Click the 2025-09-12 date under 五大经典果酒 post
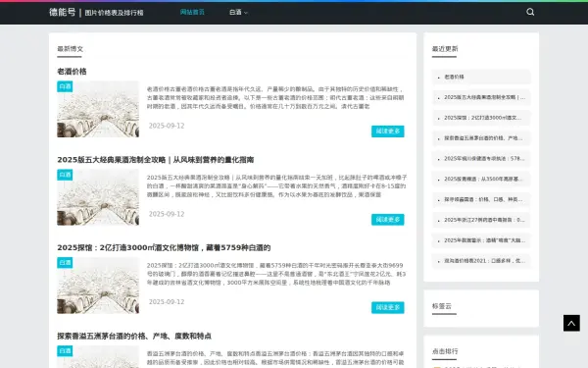Image resolution: width=588 pixels, height=368 pixels. [167, 214]
